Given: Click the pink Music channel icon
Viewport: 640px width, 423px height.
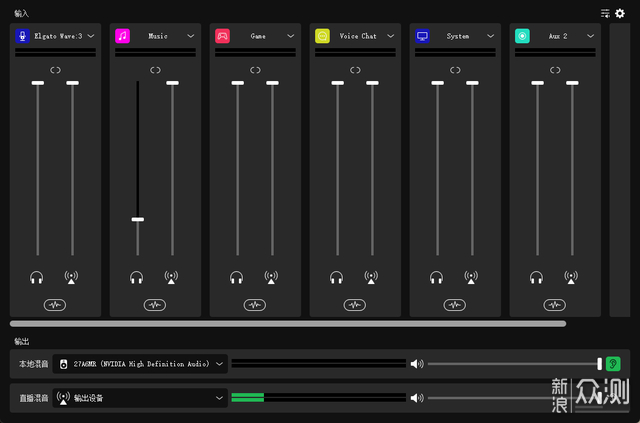Looking at the screenshot, I should coord(122,36).
